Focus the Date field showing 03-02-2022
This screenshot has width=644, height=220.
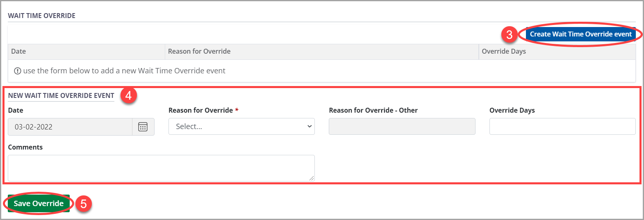[x=70, y=127]
